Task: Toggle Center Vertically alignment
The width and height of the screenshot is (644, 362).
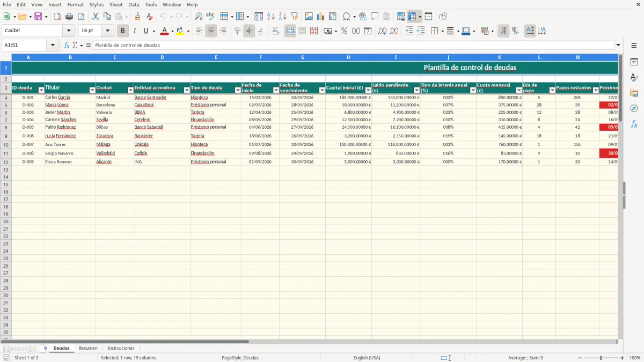Action: tap(249, 31)
